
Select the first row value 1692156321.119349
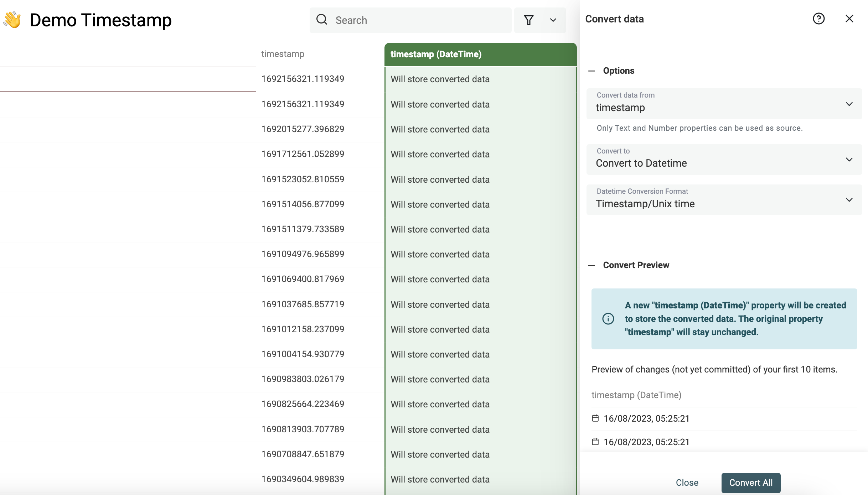click(x=303, y=79)
